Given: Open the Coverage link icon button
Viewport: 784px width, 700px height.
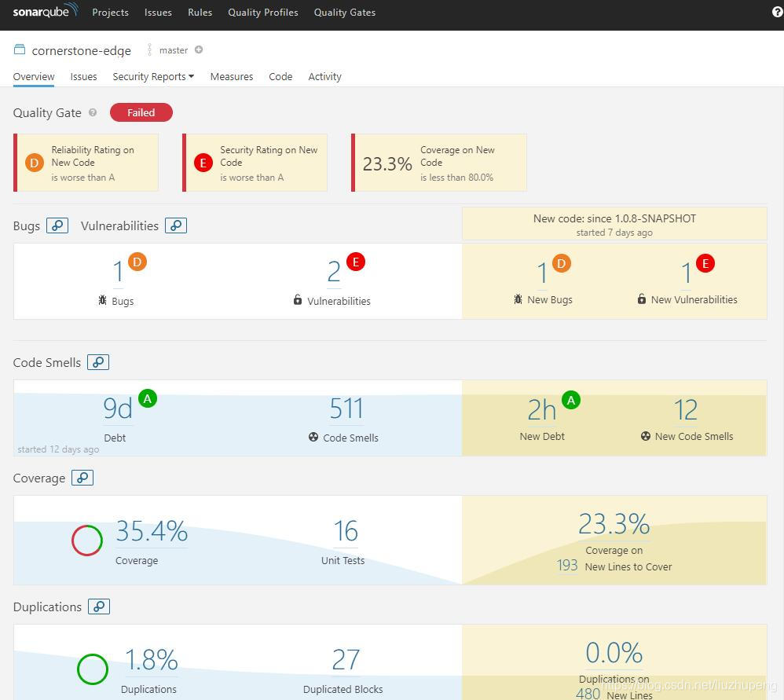Looking at the screenshot, I should coord(82,478).
